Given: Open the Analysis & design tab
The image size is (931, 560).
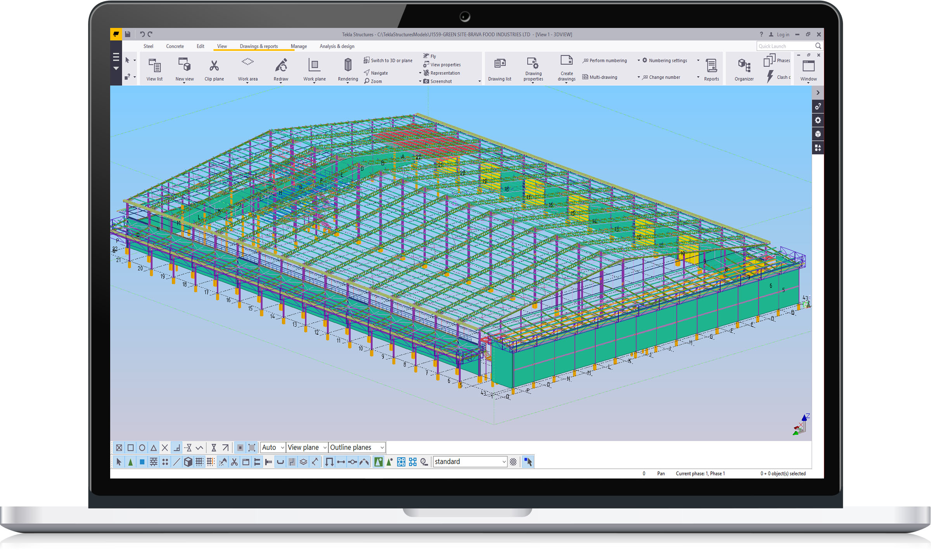Looking at the screenshot, I should 337,46.
